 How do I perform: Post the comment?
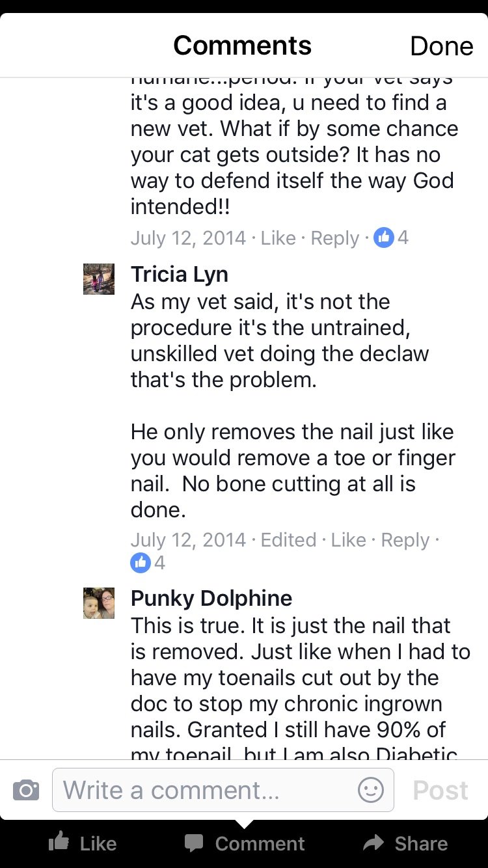pyautogui.click(x=441, y=790)
